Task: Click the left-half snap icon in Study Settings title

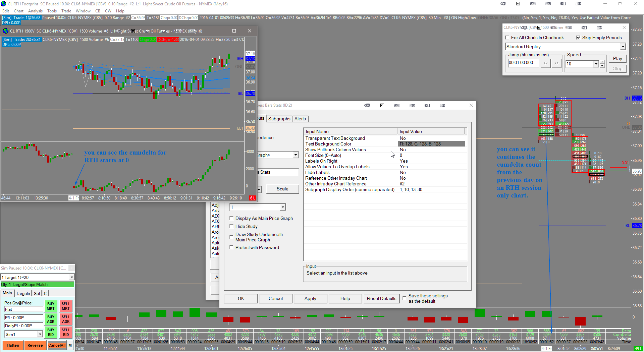Action: click(x=427, y=105)
